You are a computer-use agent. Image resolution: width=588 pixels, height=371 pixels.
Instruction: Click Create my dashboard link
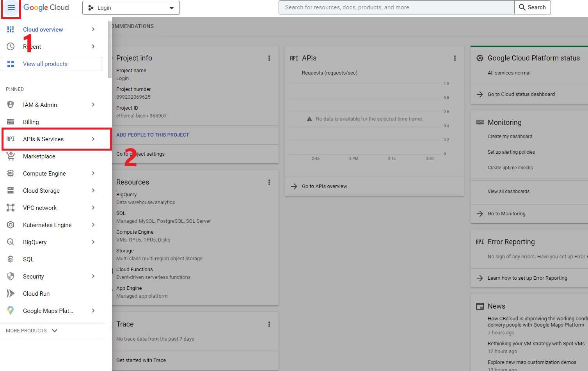click(x=510, y=137)
